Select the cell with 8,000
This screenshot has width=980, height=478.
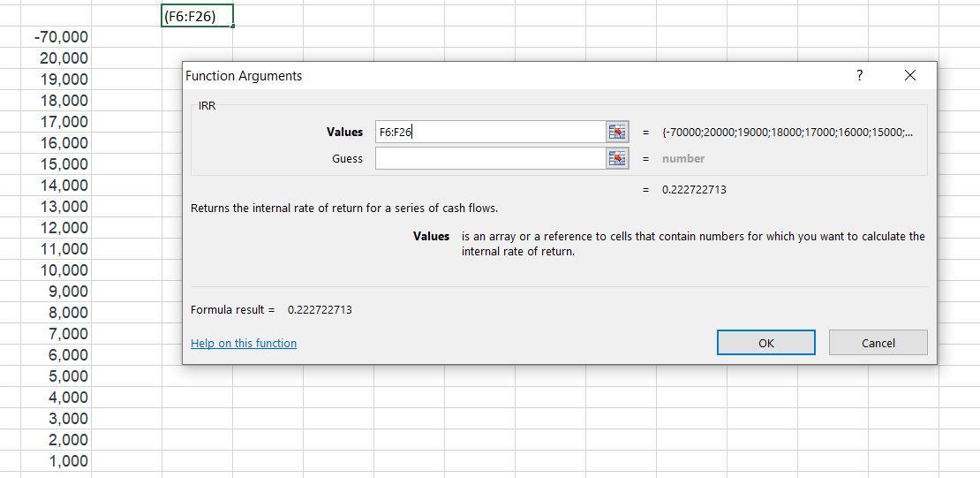click(56, 313)
